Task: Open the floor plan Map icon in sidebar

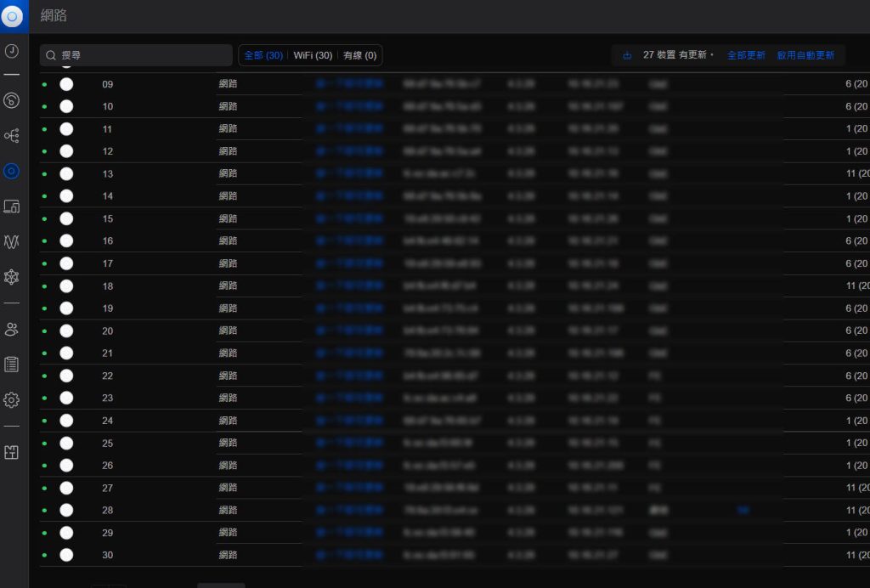Action: tap(12, 452)
